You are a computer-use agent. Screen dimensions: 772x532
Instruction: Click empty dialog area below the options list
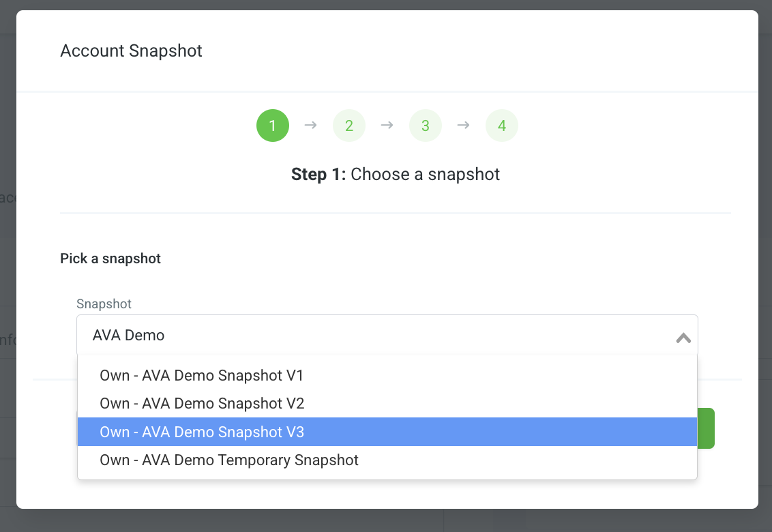[x=387, y=494]
